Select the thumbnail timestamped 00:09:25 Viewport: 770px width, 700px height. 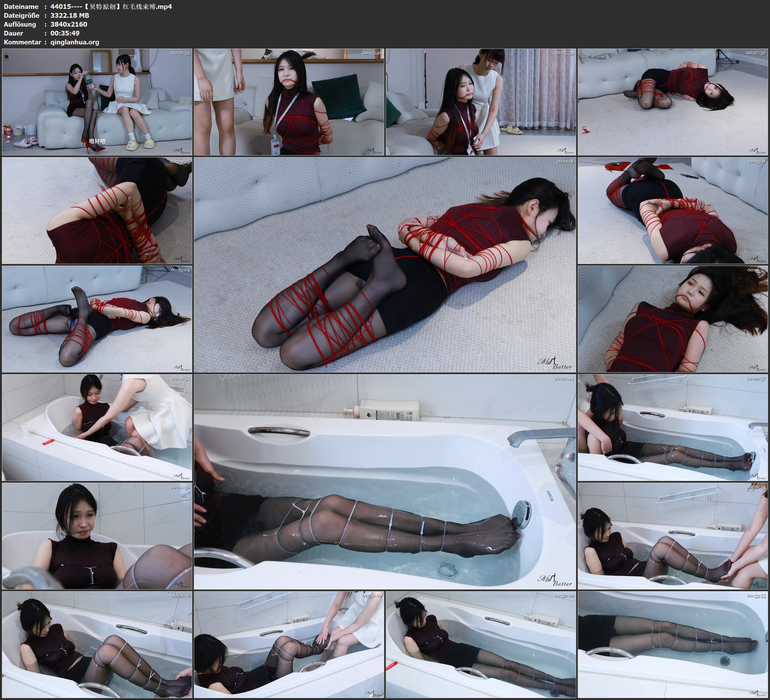97,210
